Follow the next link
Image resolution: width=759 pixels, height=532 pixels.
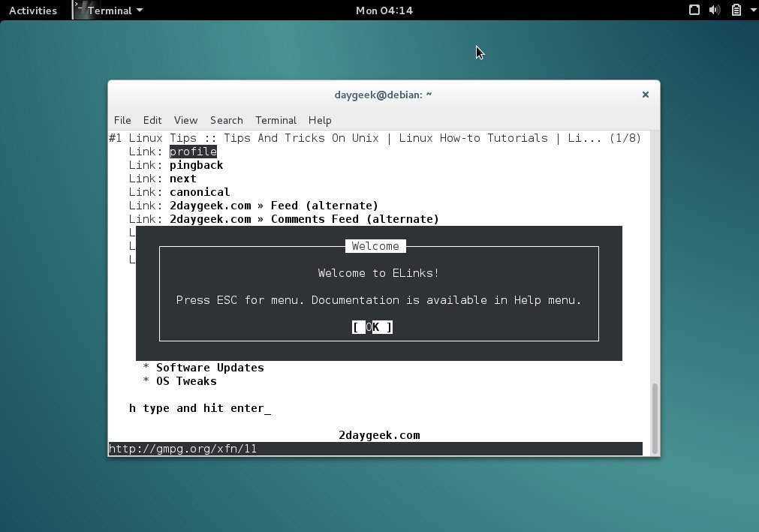coord(182,179)
